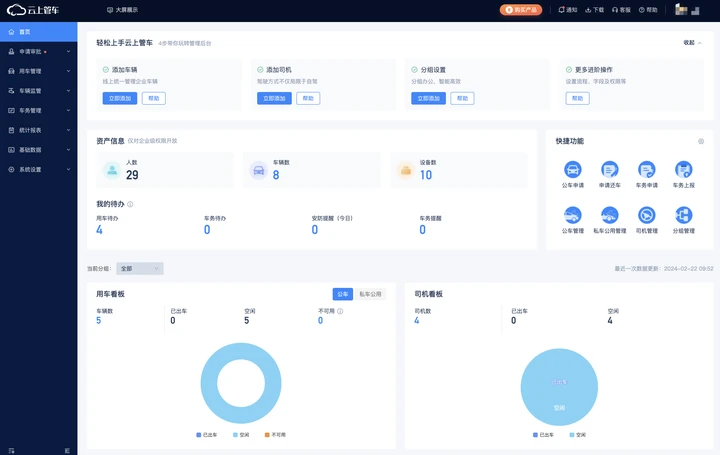The image size is (720, 455).
Task: Toggle 空闲 legend in the 用车看板 chart
Action: (x=241, y=434)
